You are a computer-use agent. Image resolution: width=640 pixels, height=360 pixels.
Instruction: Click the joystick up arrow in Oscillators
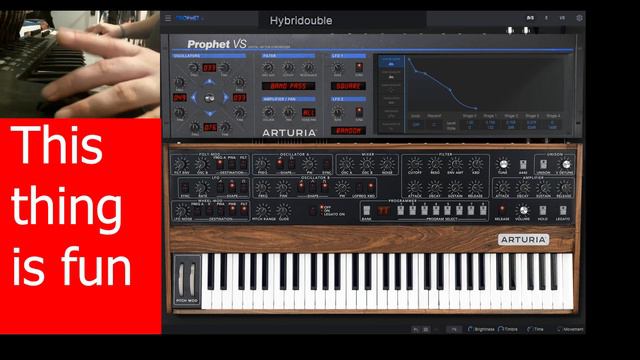point(209,82)
